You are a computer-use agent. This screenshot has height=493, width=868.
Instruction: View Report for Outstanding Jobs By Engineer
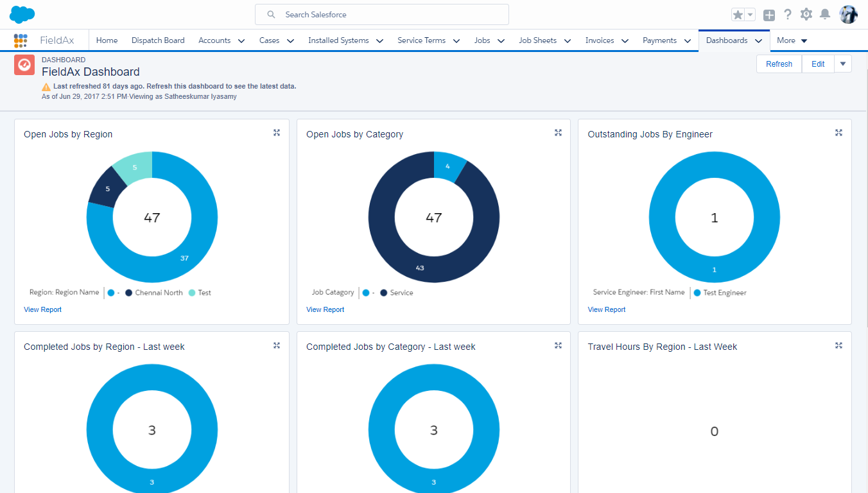606,309
